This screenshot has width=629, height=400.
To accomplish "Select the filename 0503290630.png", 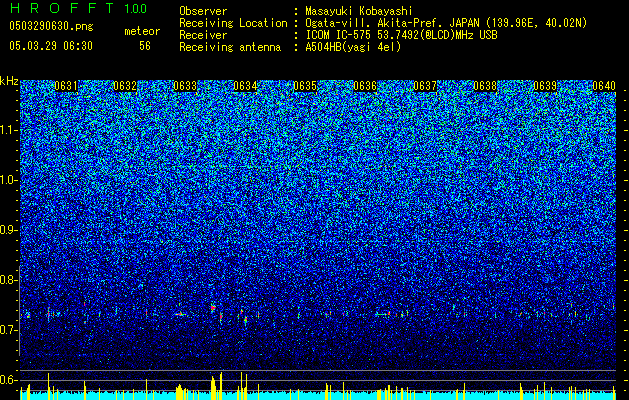I will pyautogui.click(x=51, y=27).
